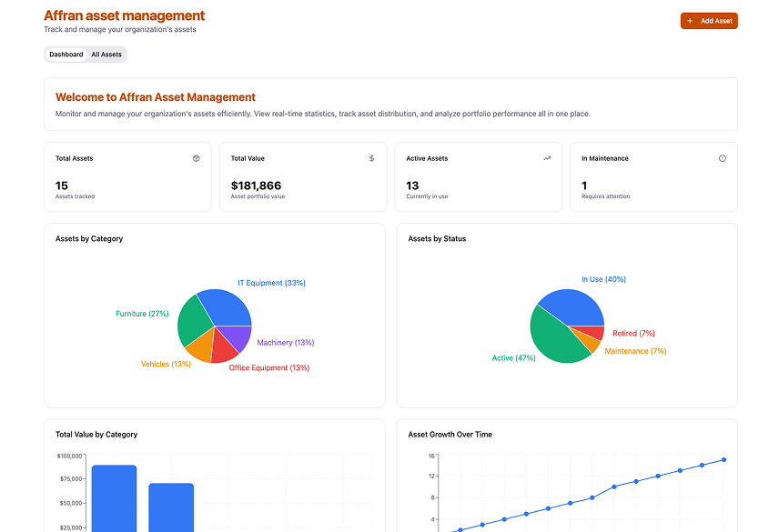
Task: Click the trend arrow icon on Active Assets
Action: (547, 158)
